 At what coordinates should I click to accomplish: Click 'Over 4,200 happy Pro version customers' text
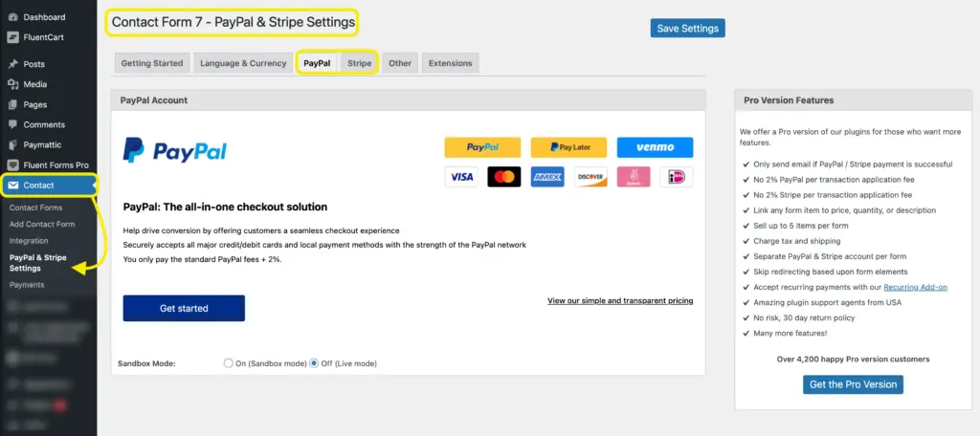tap(853, 359)
